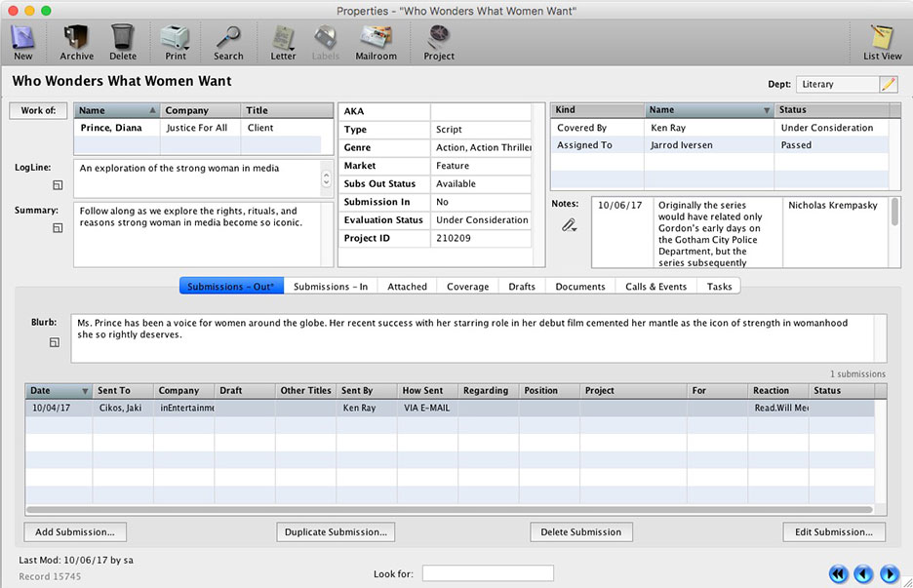This screenshot has height=588, width=913.
Task: Switch to List View icon
Action: 882,43
